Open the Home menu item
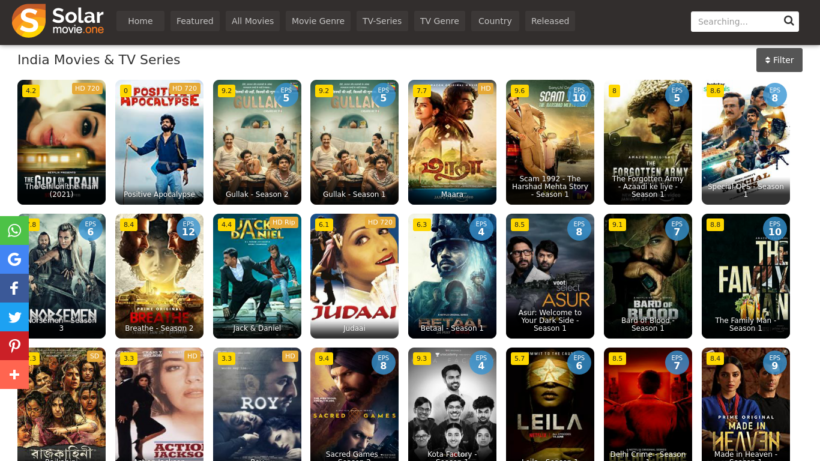Image resolution: width=820 pixels, height=461 pixels. [x=140, y=21]
